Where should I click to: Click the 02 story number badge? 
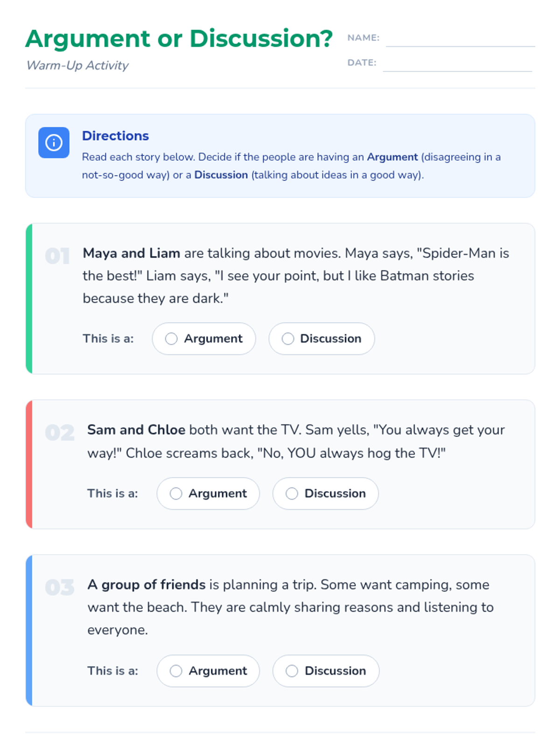click(x=60, y=432)
